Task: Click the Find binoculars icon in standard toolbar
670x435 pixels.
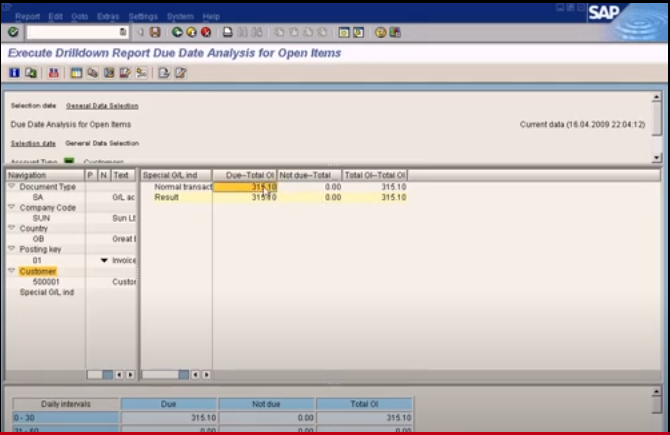Action: [x=242, y=32]
